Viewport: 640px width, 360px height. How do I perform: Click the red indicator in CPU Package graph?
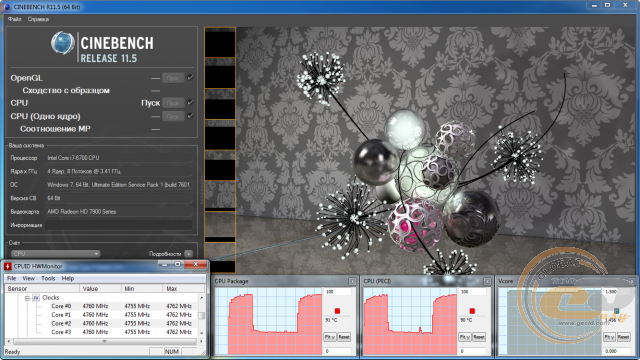coord(337,311)
